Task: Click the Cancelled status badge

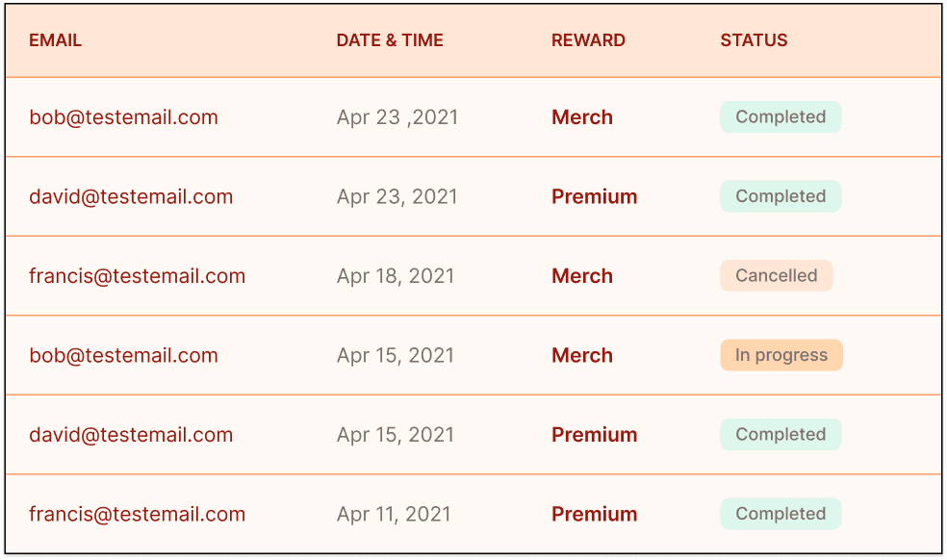Action: coord(776,275)
